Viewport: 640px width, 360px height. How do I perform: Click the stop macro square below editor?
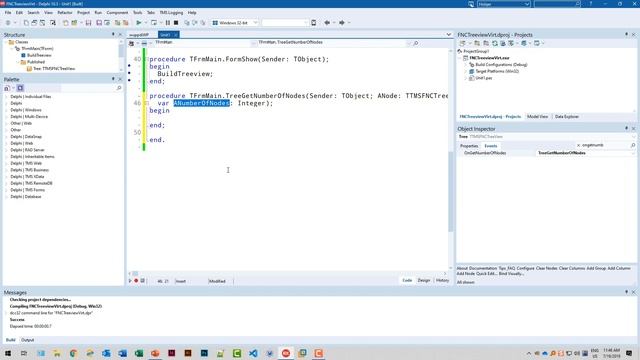[x=142, y=281]
